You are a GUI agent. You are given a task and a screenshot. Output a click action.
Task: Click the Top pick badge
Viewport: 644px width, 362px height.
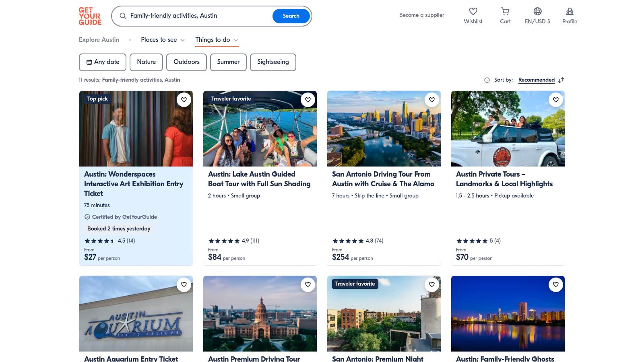click(x=97, y=99)
